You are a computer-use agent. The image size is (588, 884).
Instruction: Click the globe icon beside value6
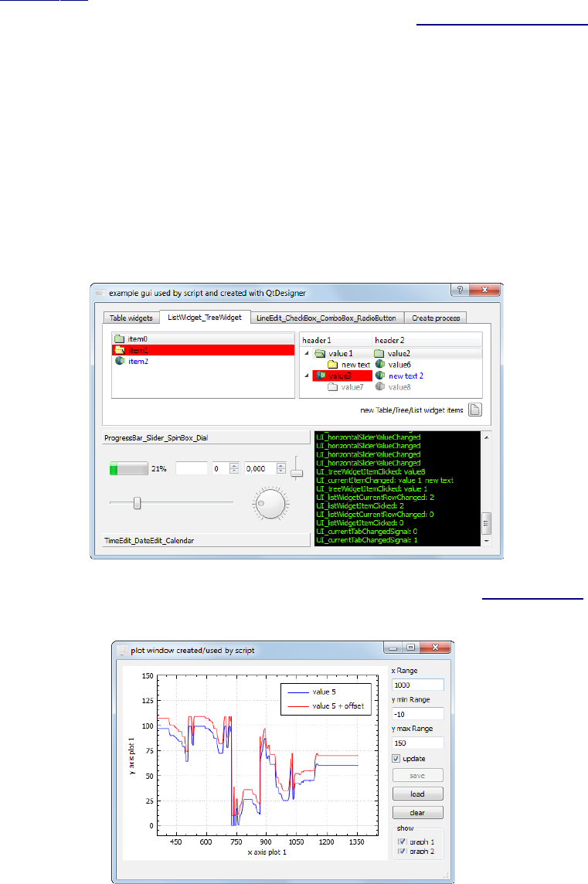(380, 364)
